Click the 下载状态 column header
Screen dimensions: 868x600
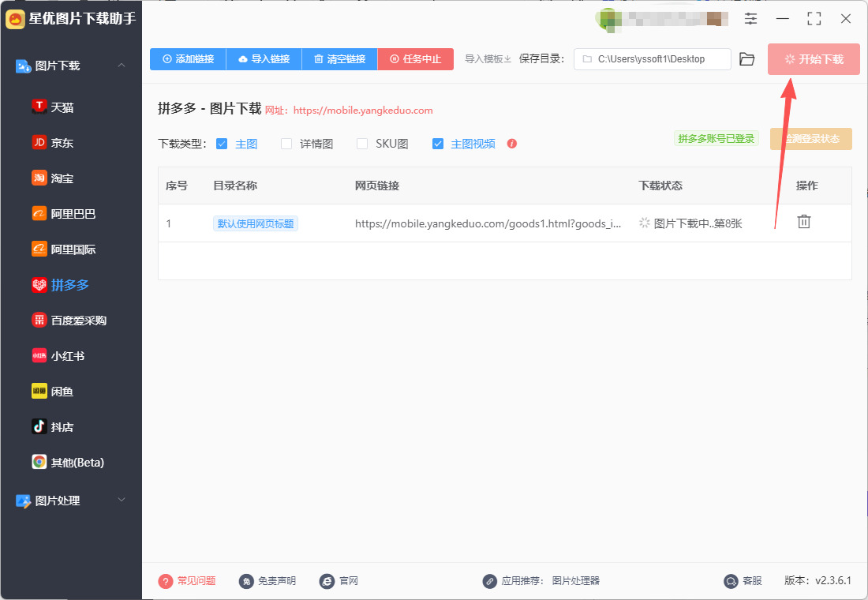coord(660,186)
